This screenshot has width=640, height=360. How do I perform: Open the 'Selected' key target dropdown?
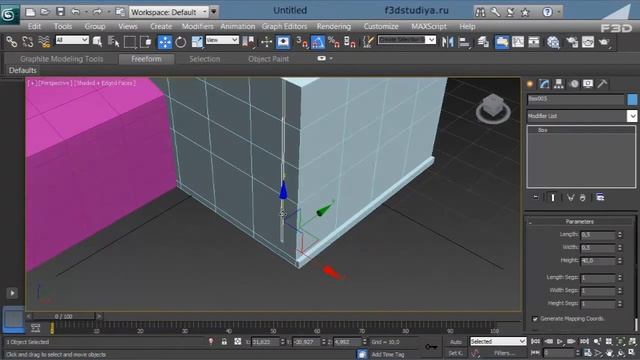click(498, 342)
